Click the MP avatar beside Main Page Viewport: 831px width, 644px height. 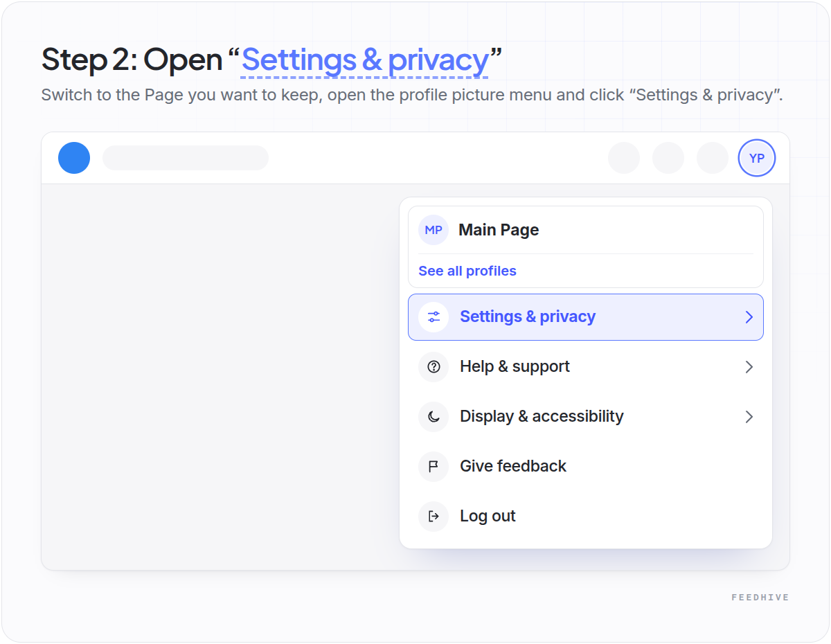(x=434, y=230)
